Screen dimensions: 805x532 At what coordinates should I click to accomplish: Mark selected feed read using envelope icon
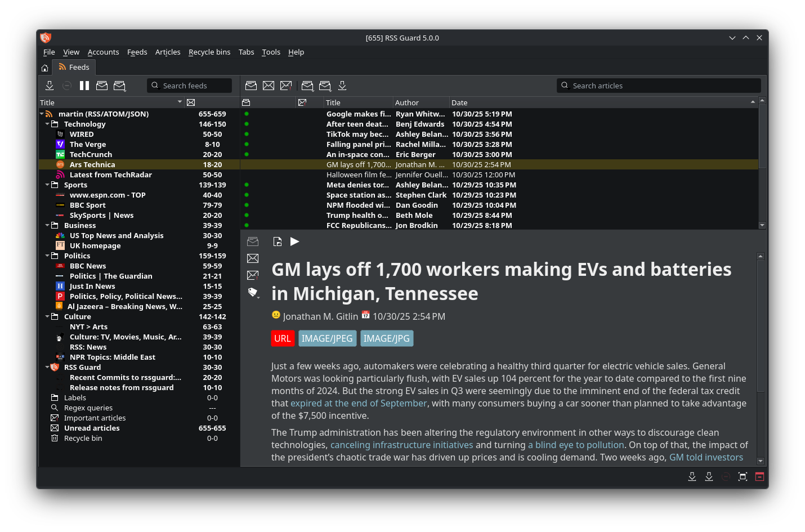pyautogui.click(x=102, y=86)
